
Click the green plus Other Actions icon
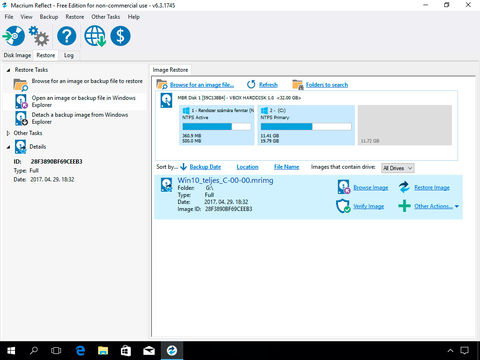[x=404, y=206]
